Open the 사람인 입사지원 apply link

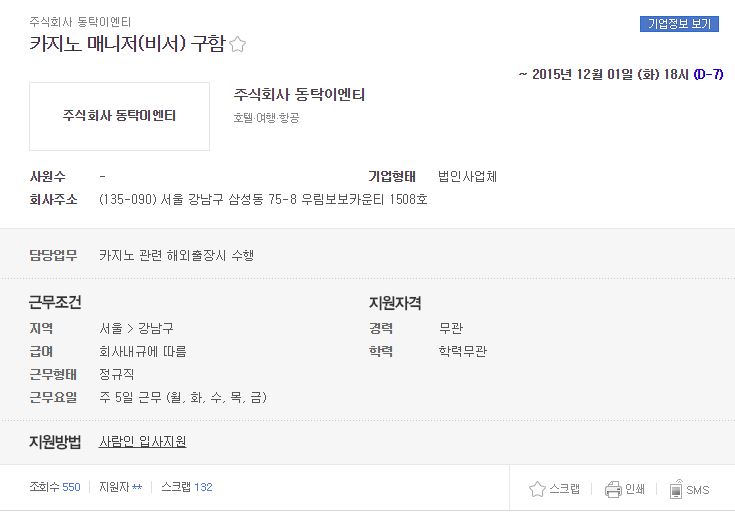142,441
